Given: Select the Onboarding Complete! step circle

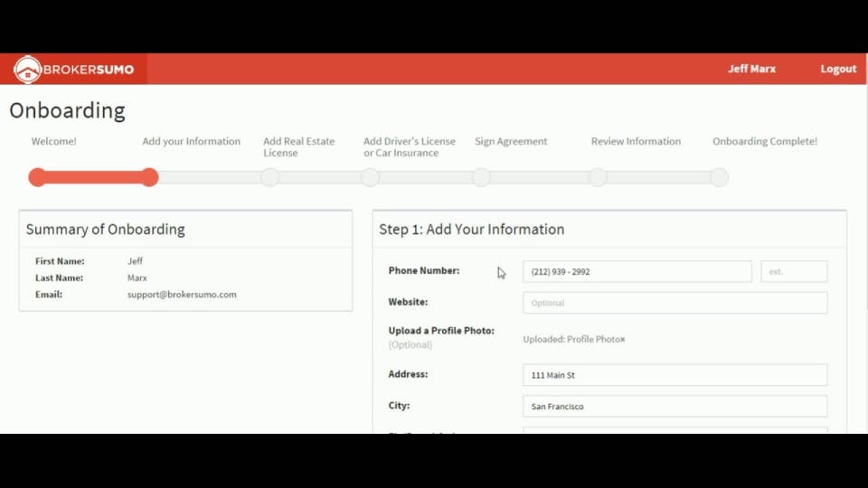Looking at the screenshot, I should (x=720, y=177).
